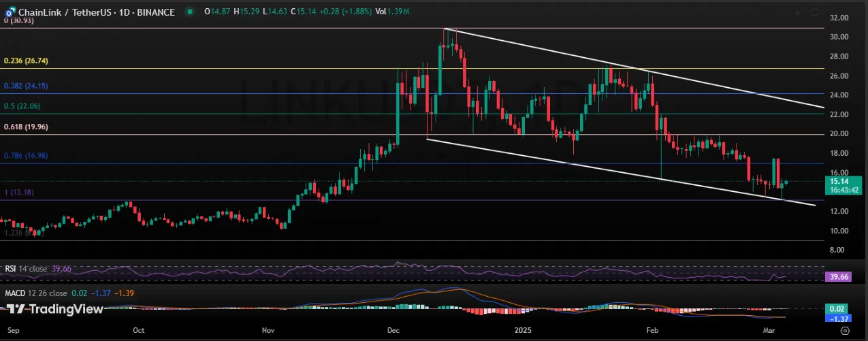Click the open value O14.87 readout
This screenshot has width=868, height=341.
pos(216,12)
